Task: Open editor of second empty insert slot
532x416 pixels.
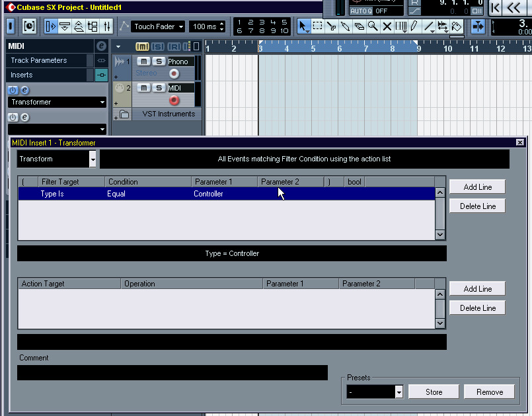Action: click(24, 118)
